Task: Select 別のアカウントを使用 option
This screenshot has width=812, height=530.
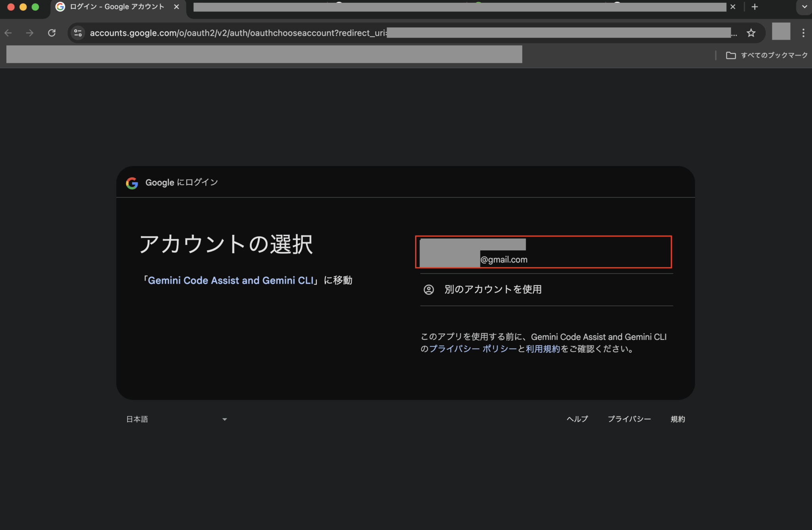Action: tap(493, 290)
